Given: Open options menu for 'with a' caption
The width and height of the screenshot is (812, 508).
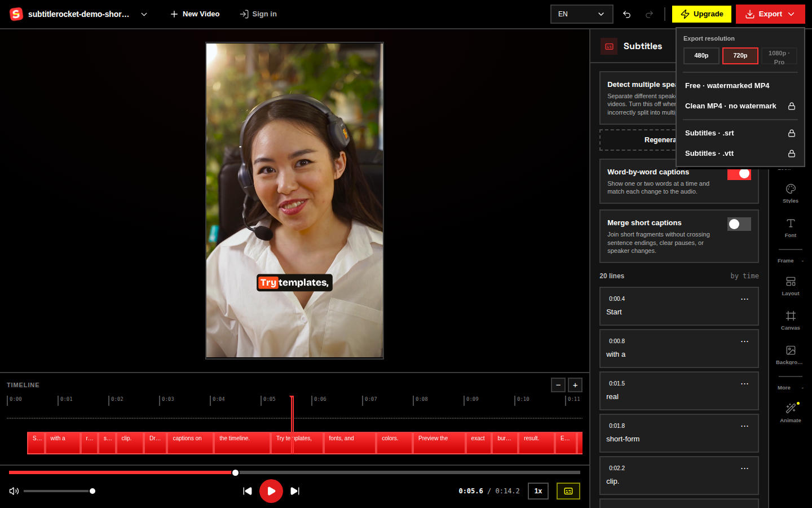Looking at the screenshot, I should [x=744, y=341].
